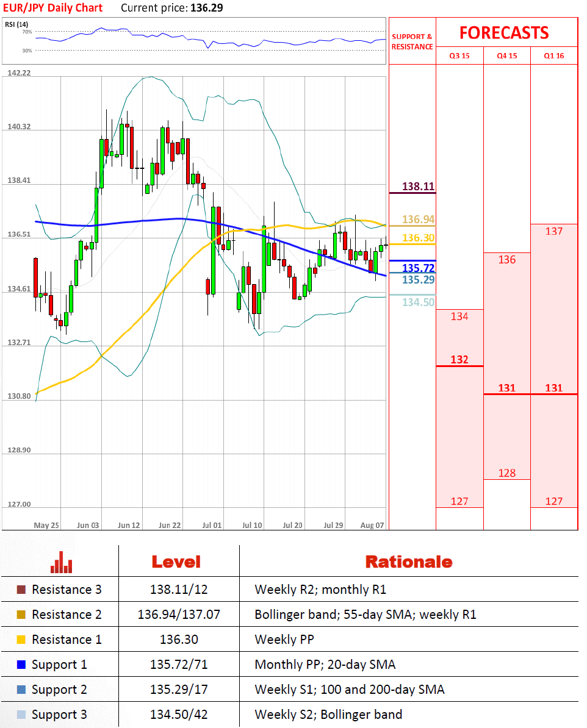The width and height of the screenshot is (587, 728).
Task: Click the 142.22 price axis label
Action: (19, 73)
